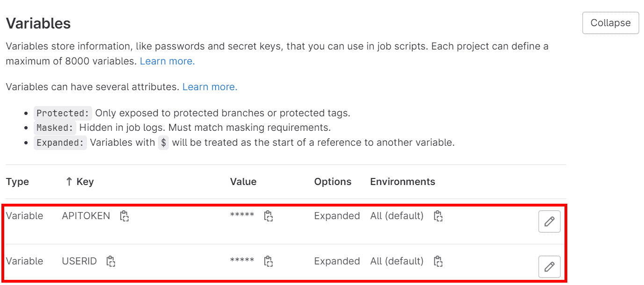Screen dimensions: 644x285
Task: Click the Value column header
Action: pos(243,182)
